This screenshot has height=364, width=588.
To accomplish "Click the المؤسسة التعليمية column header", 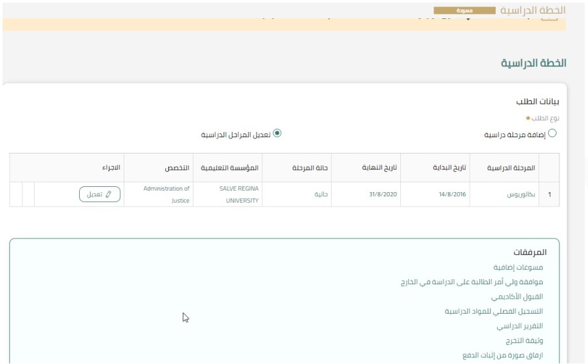I will pyautogui.click(x=229, y=168).
